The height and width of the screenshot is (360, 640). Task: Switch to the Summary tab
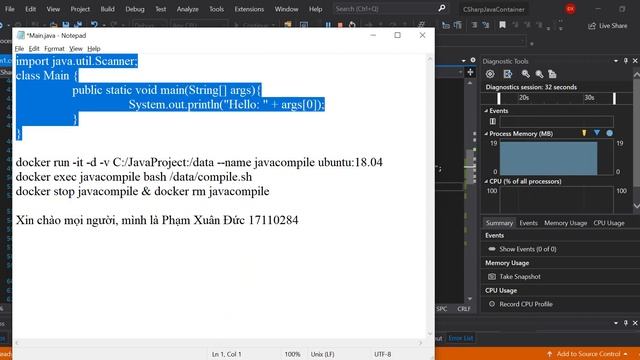499,223
